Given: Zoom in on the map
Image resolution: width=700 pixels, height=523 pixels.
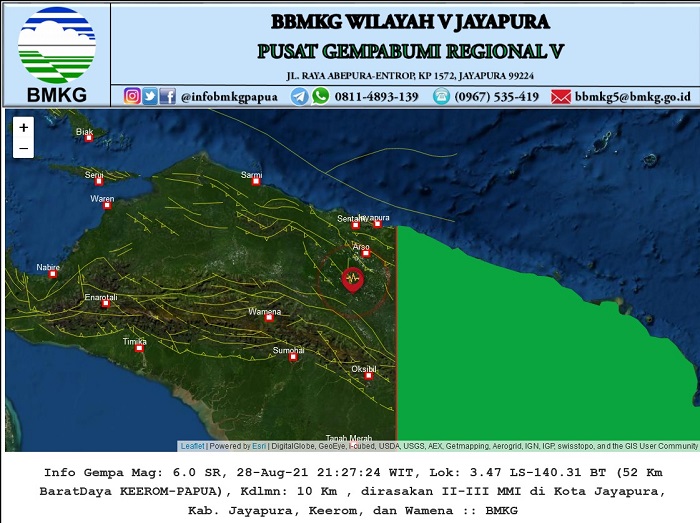Looking at the screenshot, I should pos(23,128).
